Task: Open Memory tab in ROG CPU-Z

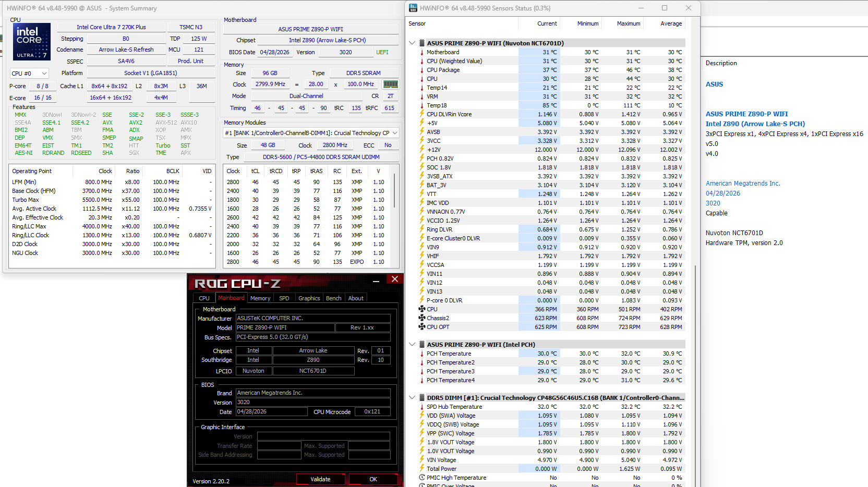Action: click(260, 298)
